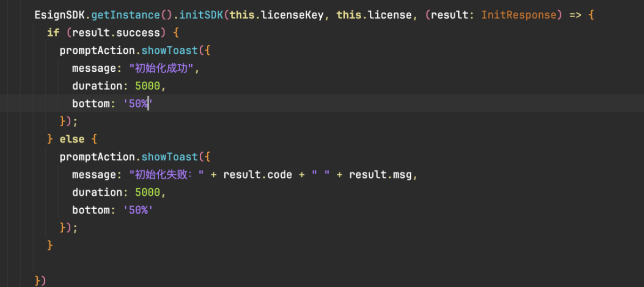Click showToast in the else branch
Screen dimensions: 644x287
(x=170, y=157)
